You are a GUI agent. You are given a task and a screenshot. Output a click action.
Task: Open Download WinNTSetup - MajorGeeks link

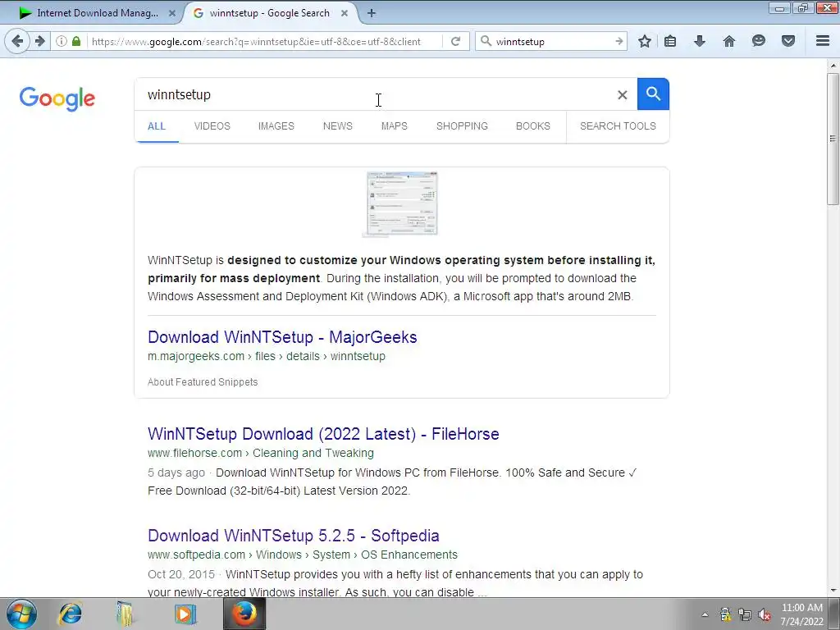coord(282,337)
